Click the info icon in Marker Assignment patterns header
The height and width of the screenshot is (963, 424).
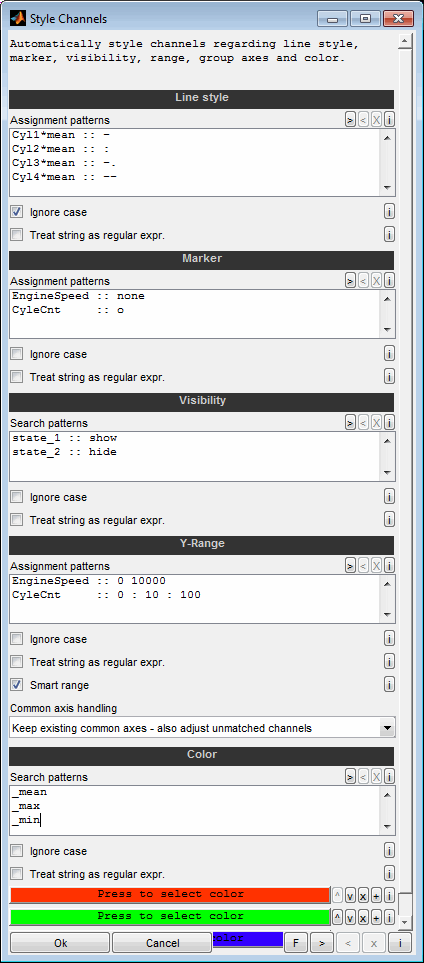click(x=389, y=281)
